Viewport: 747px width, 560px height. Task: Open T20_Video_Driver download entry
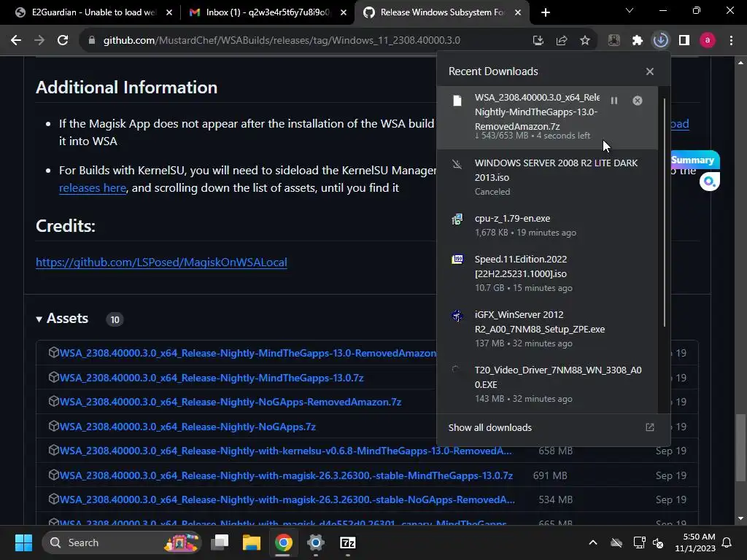click(547, 384)
